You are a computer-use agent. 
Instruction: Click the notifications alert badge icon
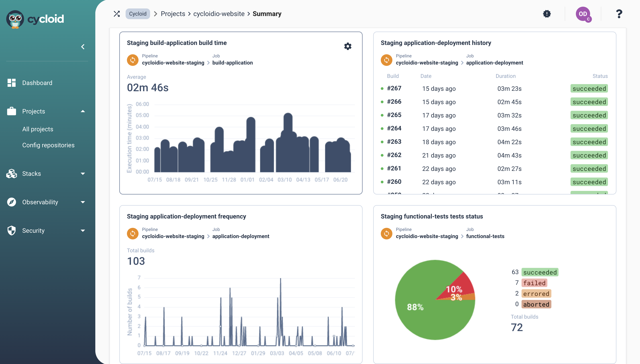tap(547, 14)
